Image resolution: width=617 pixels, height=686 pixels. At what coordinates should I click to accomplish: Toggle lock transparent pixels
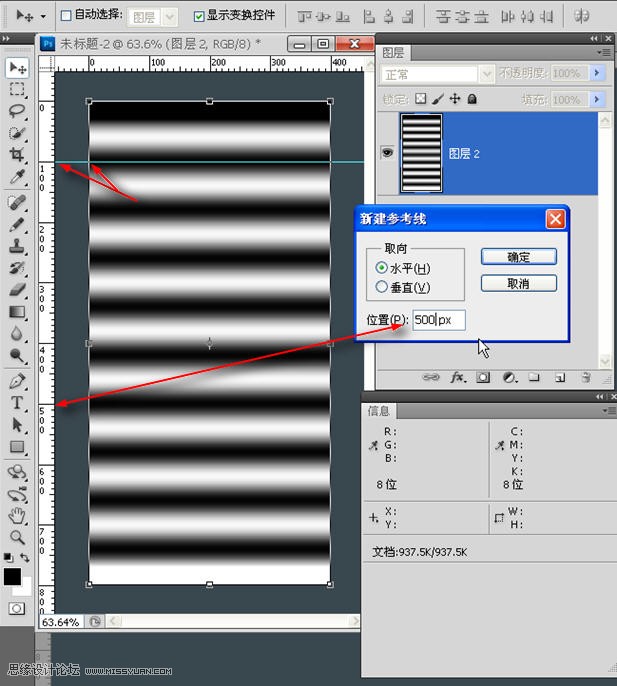click(421, 99)
